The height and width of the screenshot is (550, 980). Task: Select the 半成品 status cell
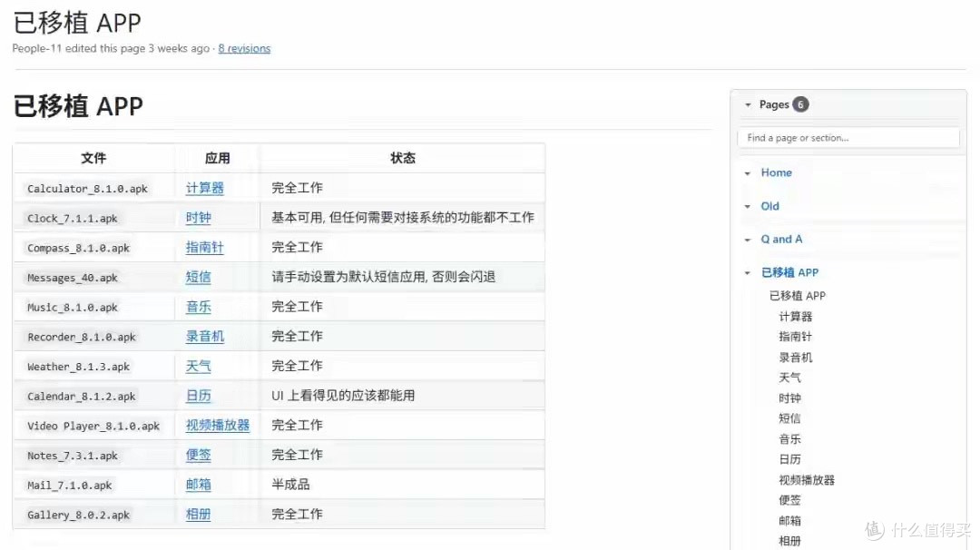[403, 485]
